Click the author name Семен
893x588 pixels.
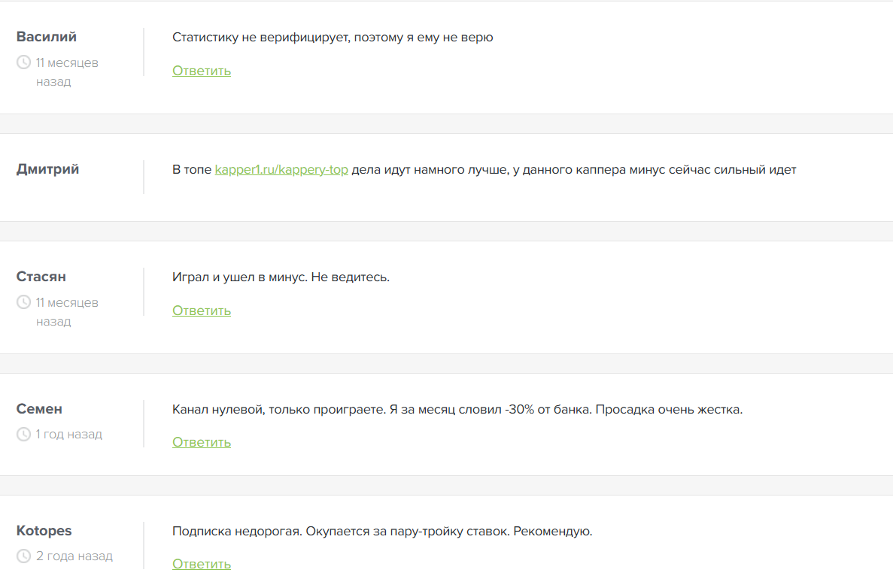click(x=39, y=409)
